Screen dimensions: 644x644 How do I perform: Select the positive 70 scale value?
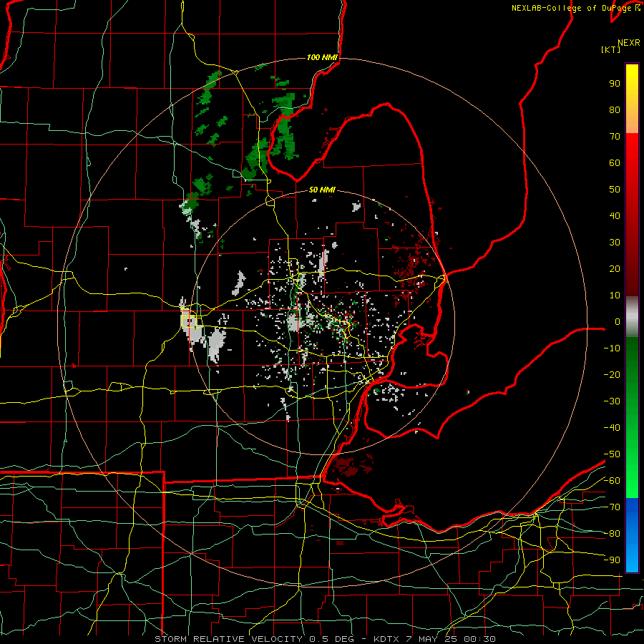point(615,137)
